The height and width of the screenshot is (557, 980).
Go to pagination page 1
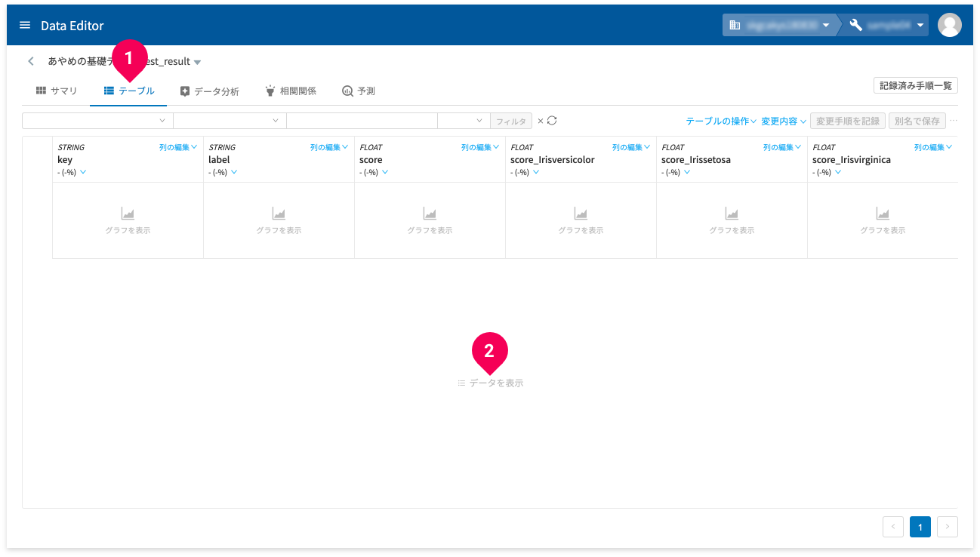[x=920, y=527]
